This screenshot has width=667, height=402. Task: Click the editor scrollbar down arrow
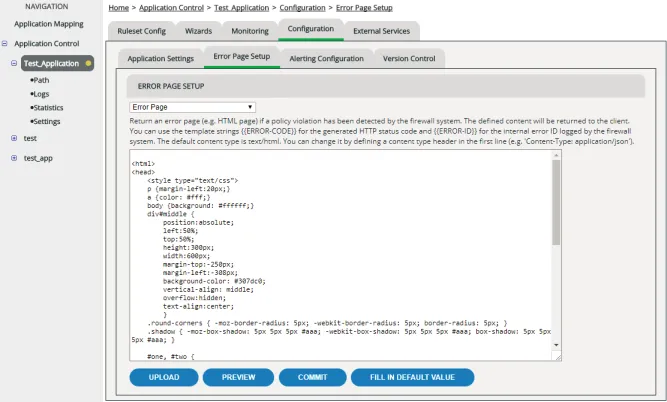point(556,345)
